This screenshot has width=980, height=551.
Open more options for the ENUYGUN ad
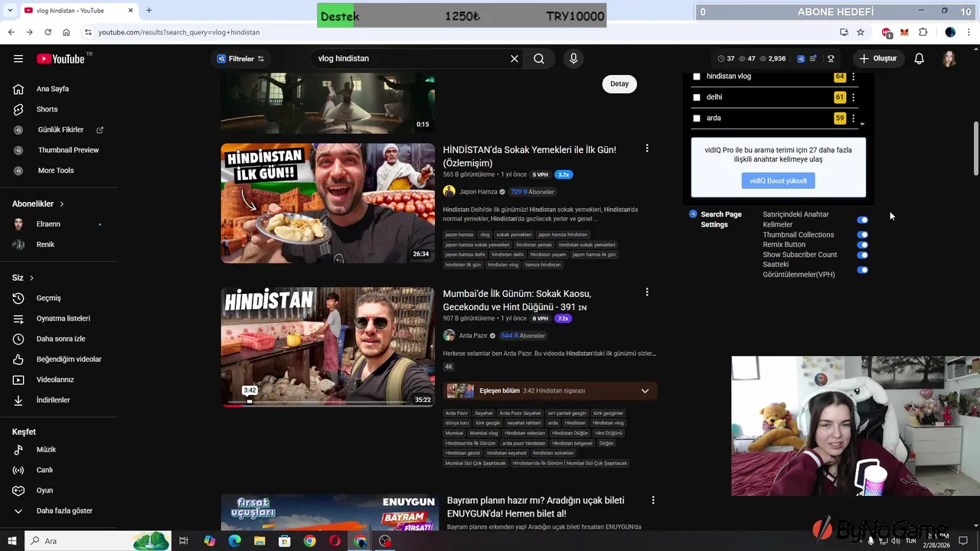(653, 500)
